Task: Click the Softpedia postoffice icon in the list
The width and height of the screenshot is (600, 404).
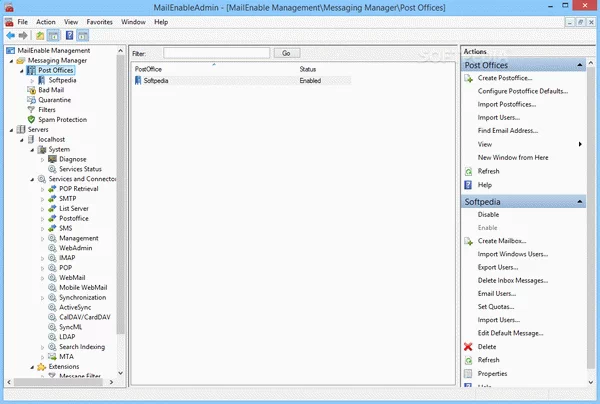Action: [138, 80]
